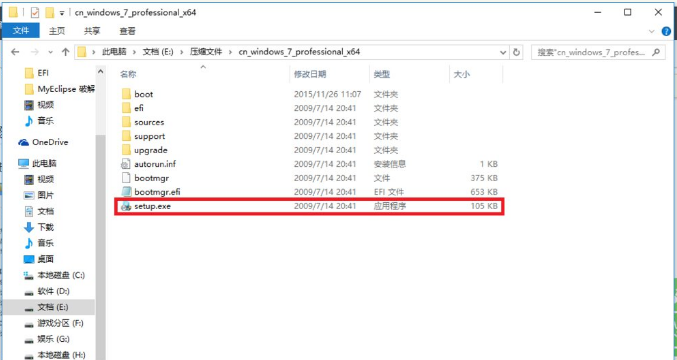
Task: Click 文档 (E:) in the address breadcrumb
Action: [158, 52]
